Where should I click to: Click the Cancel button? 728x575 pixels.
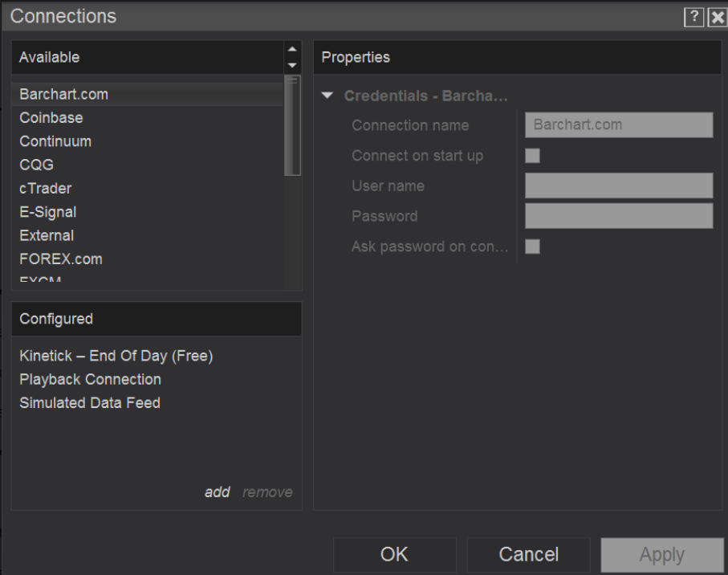pos(528,555)
